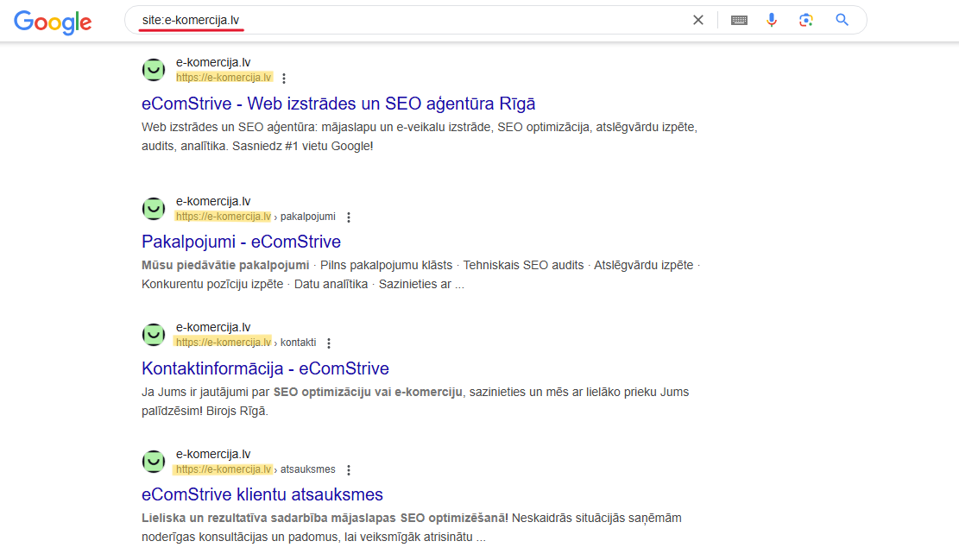Open the on-screen keyboard icon

(739, 19)
